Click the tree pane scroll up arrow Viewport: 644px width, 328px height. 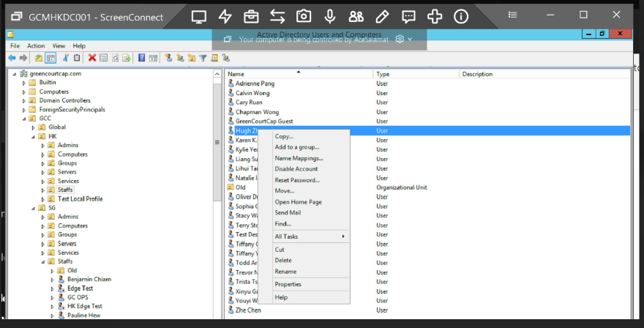click(217, 74)
